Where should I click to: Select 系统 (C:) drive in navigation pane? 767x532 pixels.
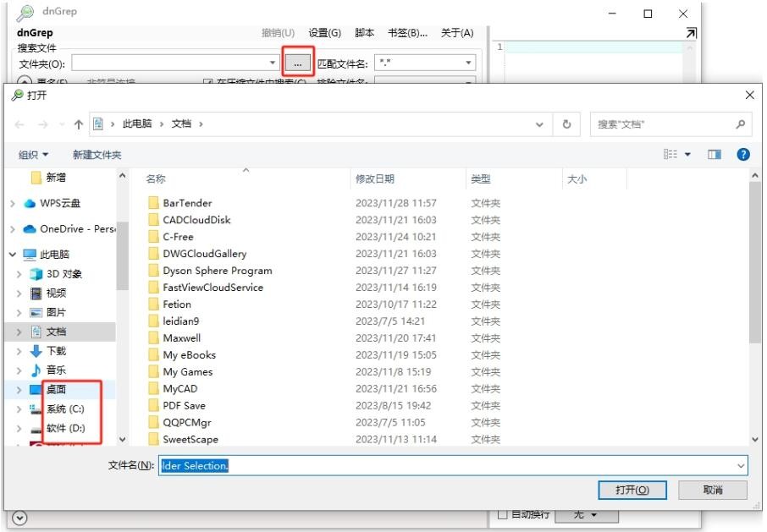tap(65, 409)
